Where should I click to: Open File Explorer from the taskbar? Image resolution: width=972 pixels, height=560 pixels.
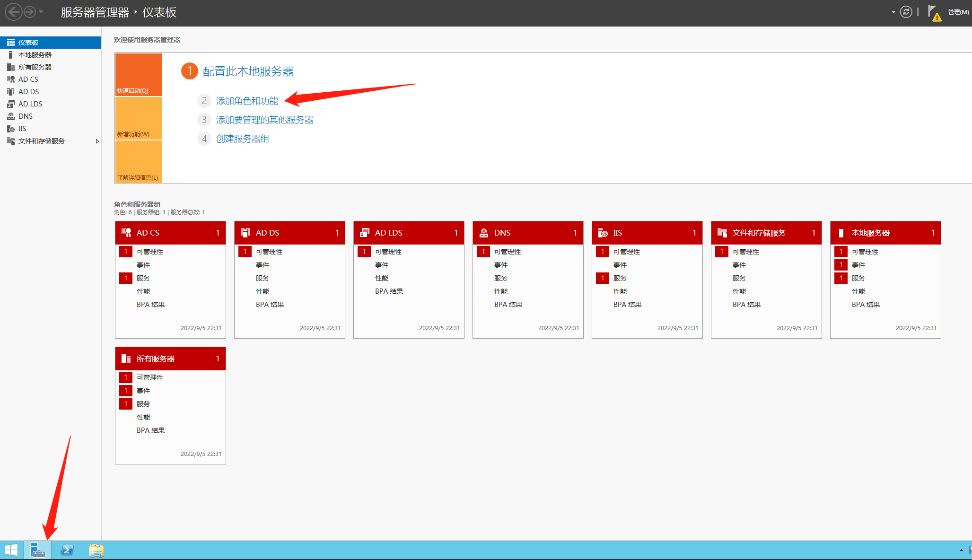tap(96, 550)
